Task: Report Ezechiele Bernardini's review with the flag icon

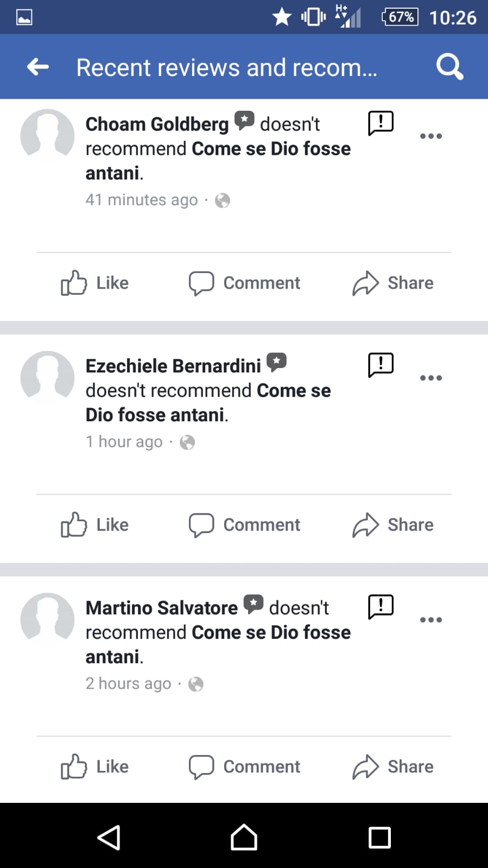Action: tap(381, 364)
